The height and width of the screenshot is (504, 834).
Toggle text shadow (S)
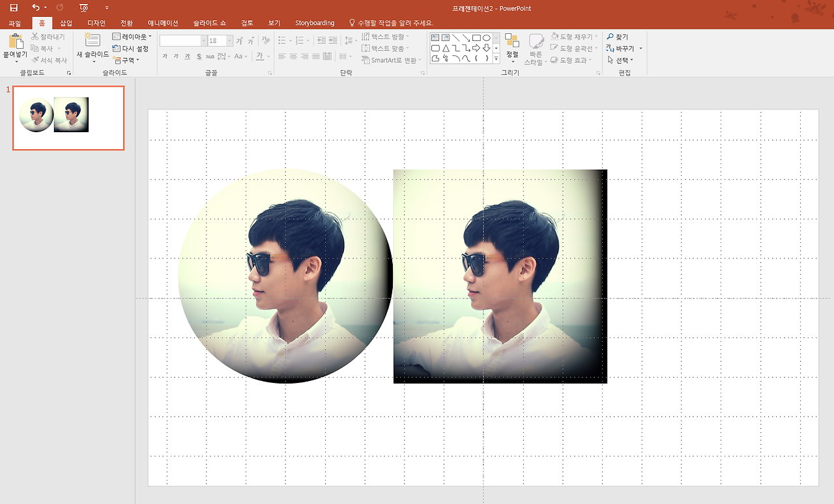click(x=199, y=57)
